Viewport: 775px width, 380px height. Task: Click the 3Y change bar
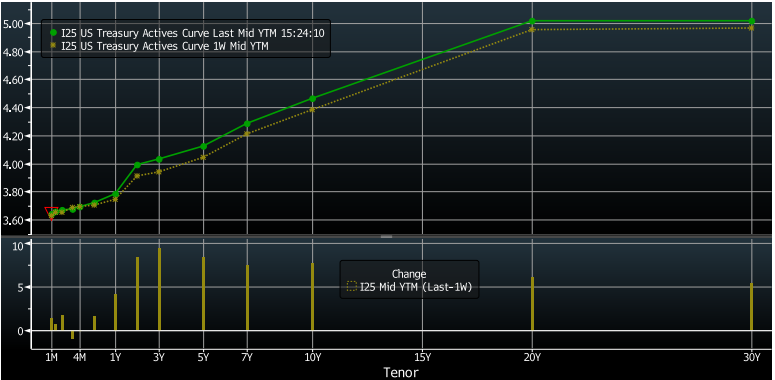[x=159, y=289]
